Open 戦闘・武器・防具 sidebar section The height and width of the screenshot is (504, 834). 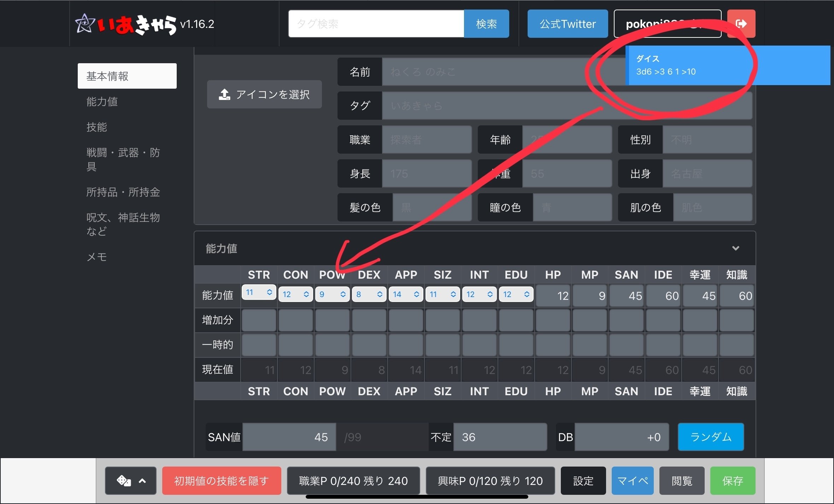click(127, 159)
